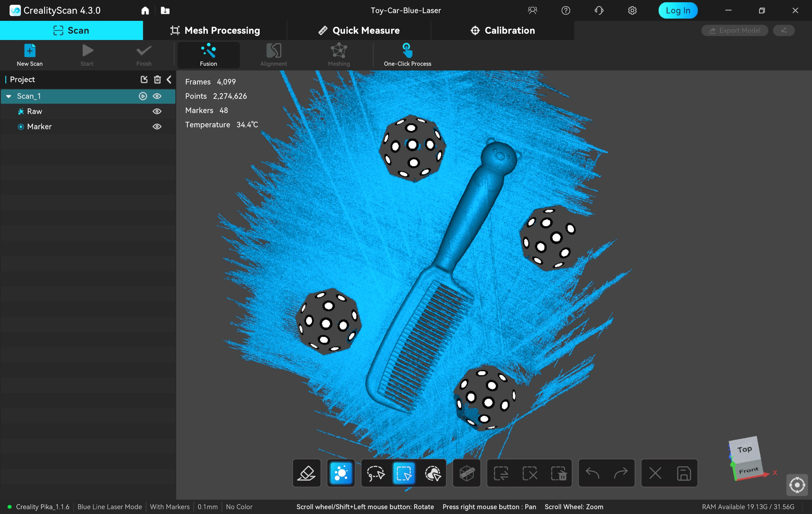
Task: Click the cancel selection icon
Action: click(530, 473)
